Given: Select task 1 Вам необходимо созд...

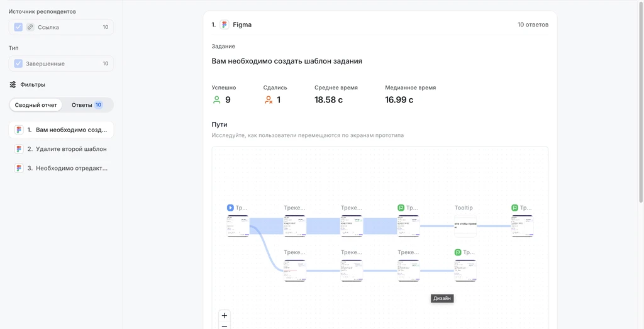Looking at the screenshot, I should [x=61, y=130].
